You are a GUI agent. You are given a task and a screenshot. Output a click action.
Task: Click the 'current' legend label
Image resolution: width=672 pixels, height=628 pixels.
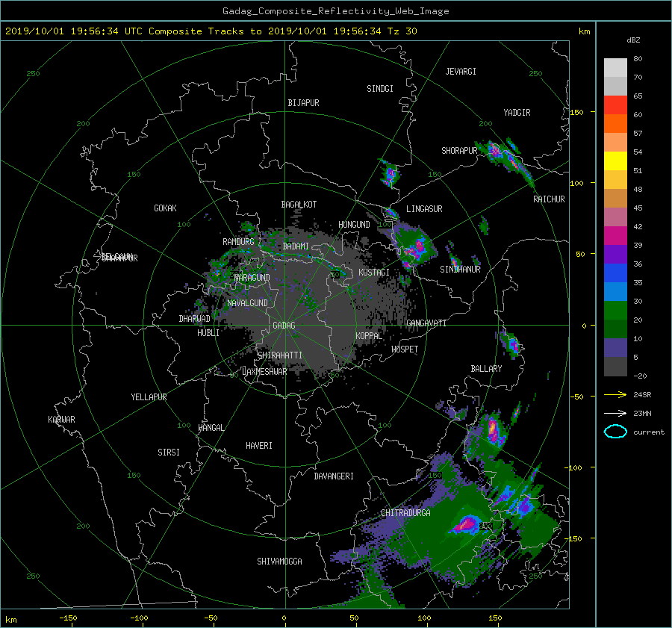[x=648, y=432]
